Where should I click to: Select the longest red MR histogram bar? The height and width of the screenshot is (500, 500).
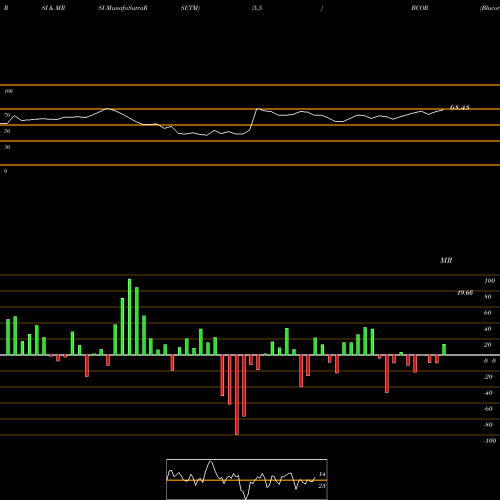pyautogui.click(x=237, y=395)
